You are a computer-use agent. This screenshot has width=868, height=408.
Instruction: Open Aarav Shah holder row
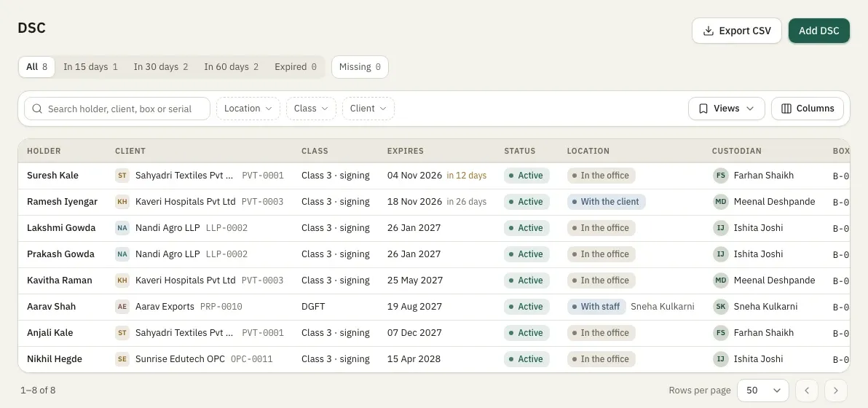coord(52,307)
